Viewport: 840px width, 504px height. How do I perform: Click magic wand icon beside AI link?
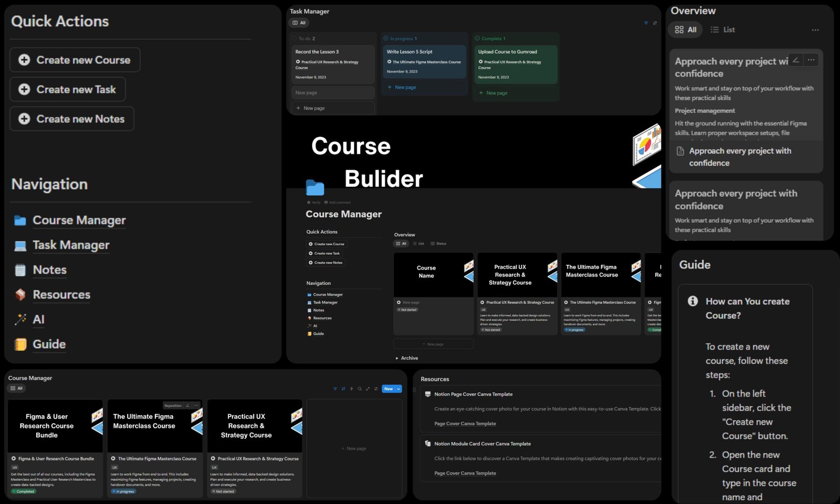coord(20,319)
